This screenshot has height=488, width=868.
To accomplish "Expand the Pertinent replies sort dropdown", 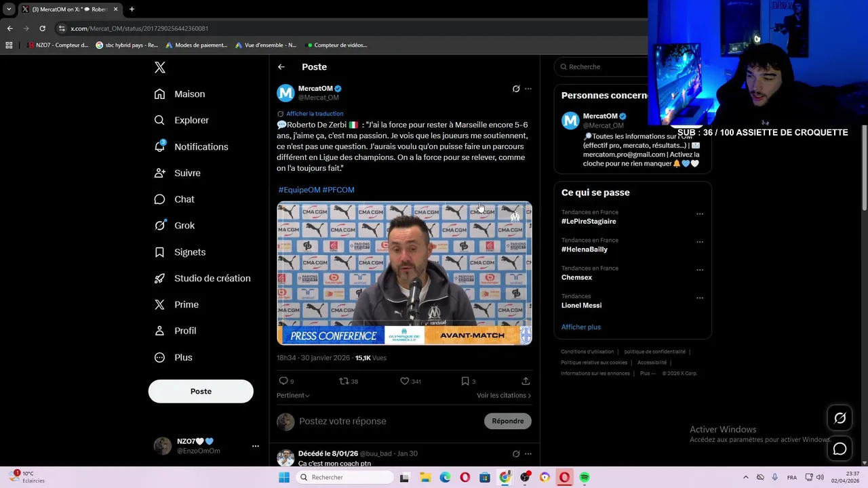I will point(293,395).
